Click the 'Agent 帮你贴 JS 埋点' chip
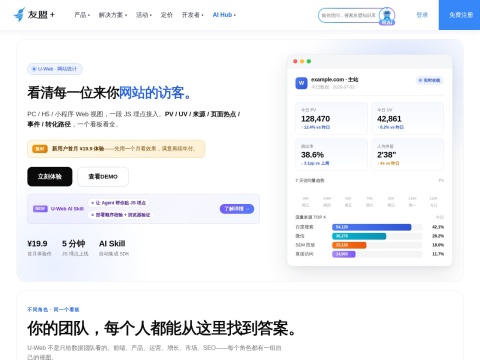Screen dimensions: 480x360 [119, 203]
